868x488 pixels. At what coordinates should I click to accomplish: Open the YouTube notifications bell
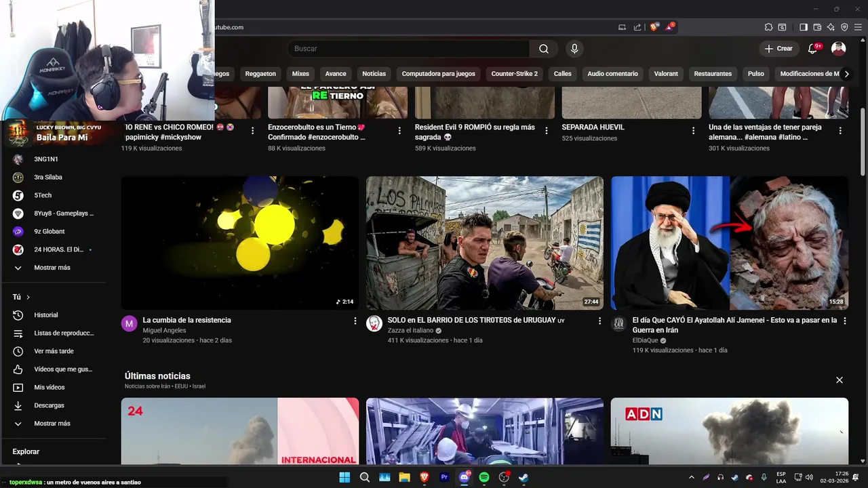[813, 49]
